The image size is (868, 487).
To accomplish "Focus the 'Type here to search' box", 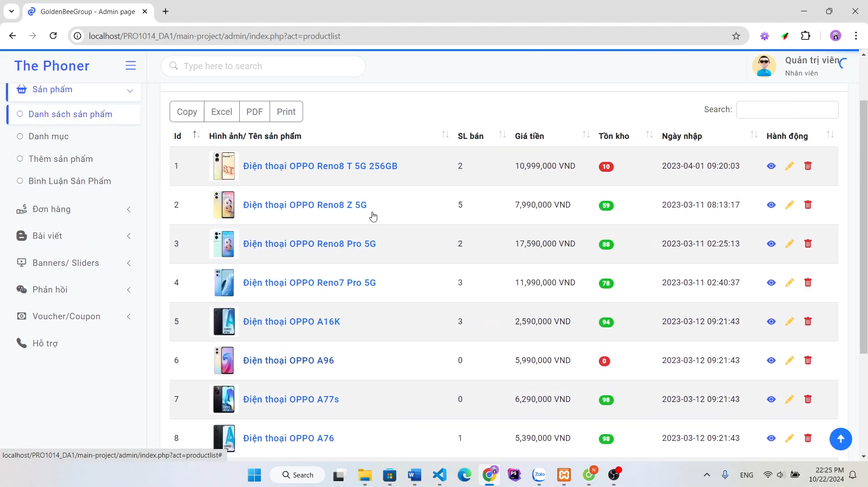I will coord(263,66).
